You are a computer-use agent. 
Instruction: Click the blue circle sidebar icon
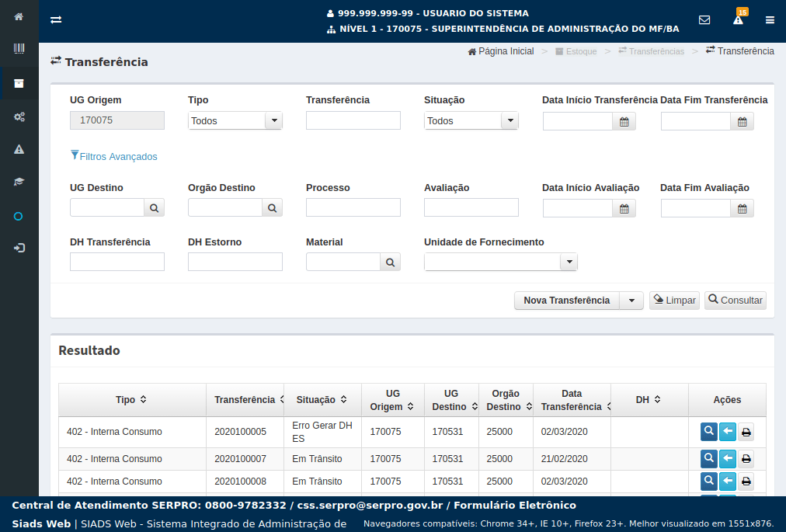(18, 216)
